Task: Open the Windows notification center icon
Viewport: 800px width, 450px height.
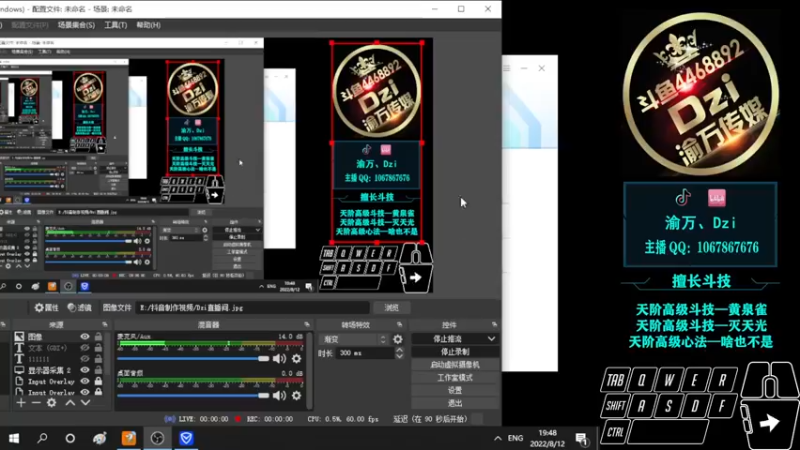Action: [x=582, y=438]
